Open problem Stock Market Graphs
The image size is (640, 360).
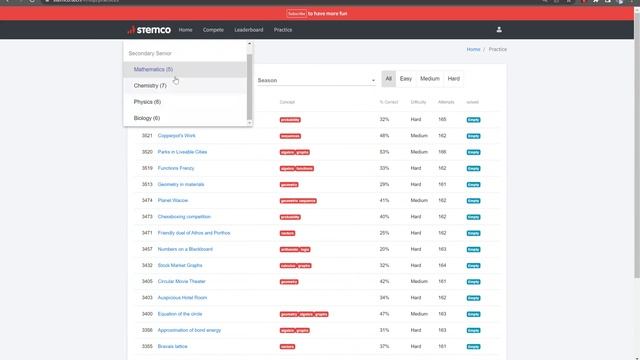pos(180,265)
